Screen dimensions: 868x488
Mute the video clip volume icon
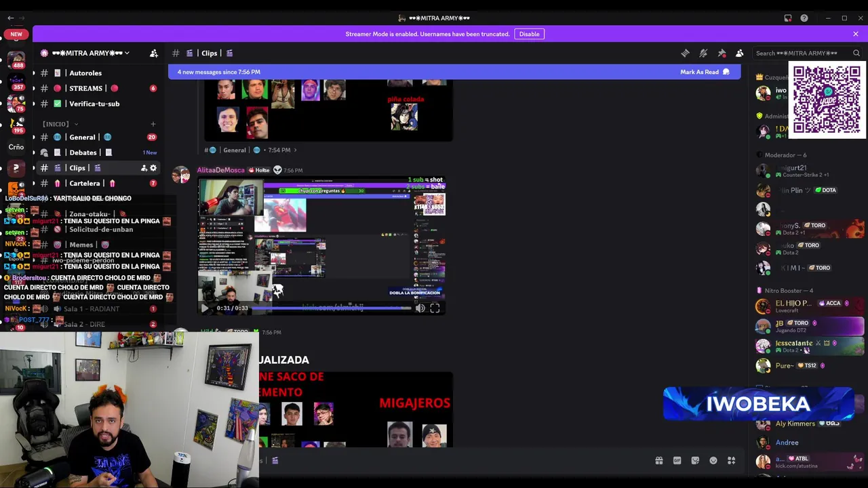[x=420, y=308]
